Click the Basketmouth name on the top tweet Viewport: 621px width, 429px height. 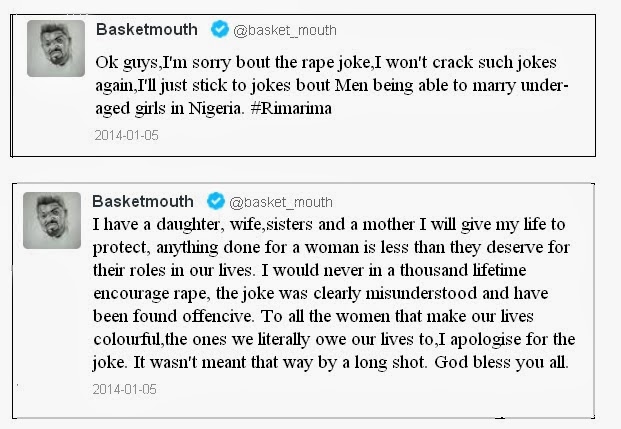[x=145, y=29]
